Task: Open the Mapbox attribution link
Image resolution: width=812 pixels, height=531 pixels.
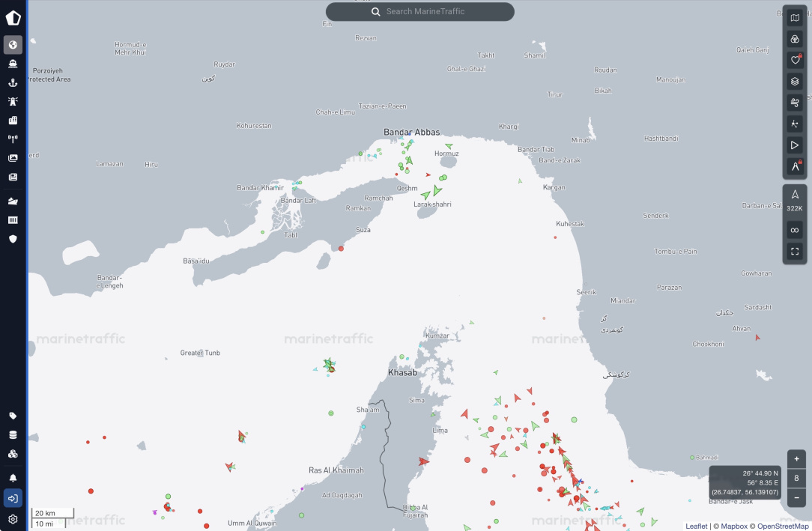Action: click(734, 527)
